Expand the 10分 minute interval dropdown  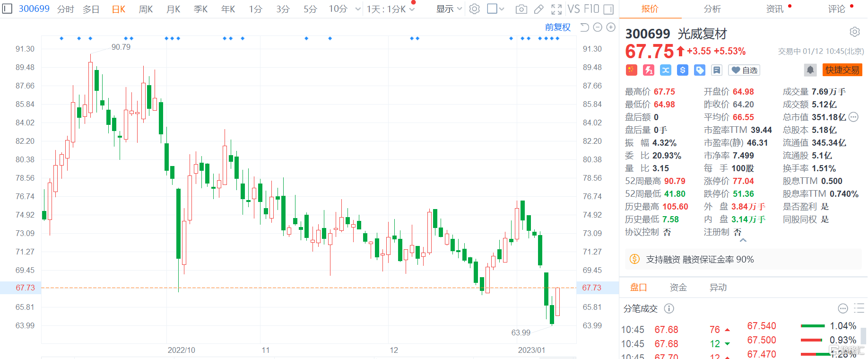(358, 9)
